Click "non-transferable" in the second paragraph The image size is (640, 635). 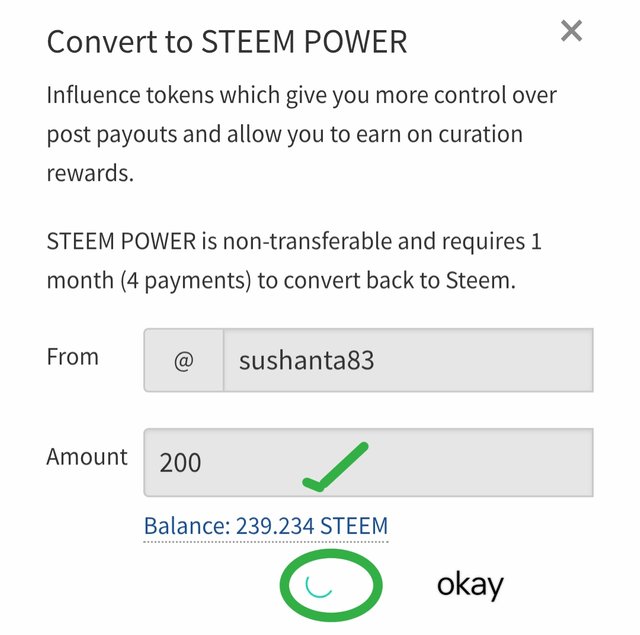pos(307,241)
